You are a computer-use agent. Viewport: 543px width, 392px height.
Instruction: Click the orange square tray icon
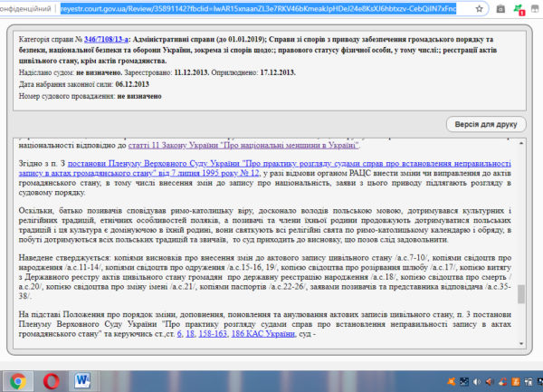point(515,382)
